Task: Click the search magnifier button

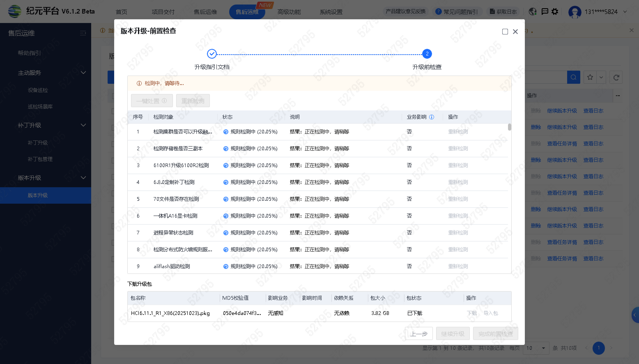Action: pos(573,77)
